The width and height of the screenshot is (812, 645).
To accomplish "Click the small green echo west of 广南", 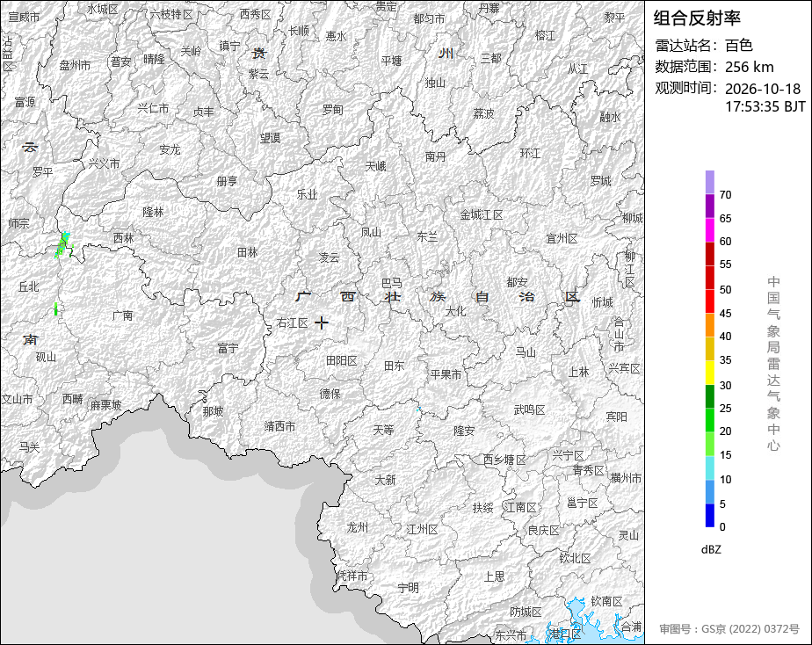I will click(56, 309).
